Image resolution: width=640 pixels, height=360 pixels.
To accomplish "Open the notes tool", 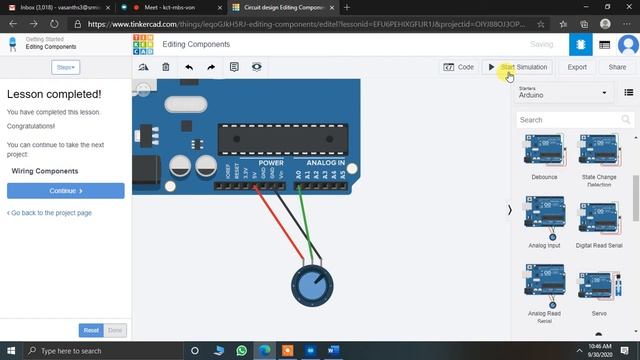I will click(x=234, y=67).
